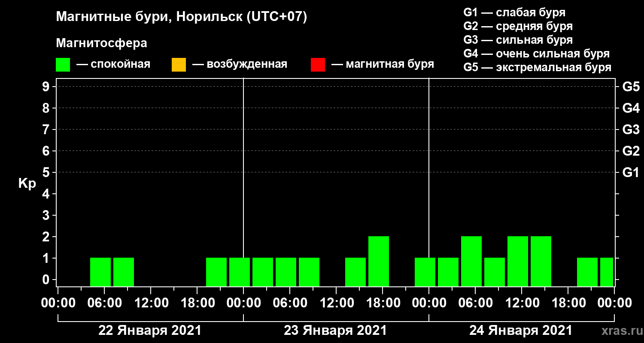Image resolution: width=644 pixels, height=343 pixels.
Task: Select the line 'G2 — средняя буря'
Action: click(x=518, y=26)
